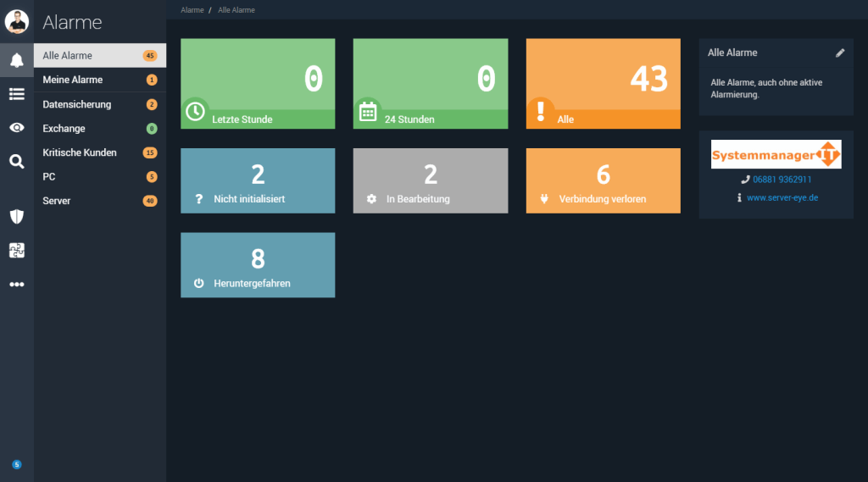Select Meine Alarme in the menu

(73, 80)
